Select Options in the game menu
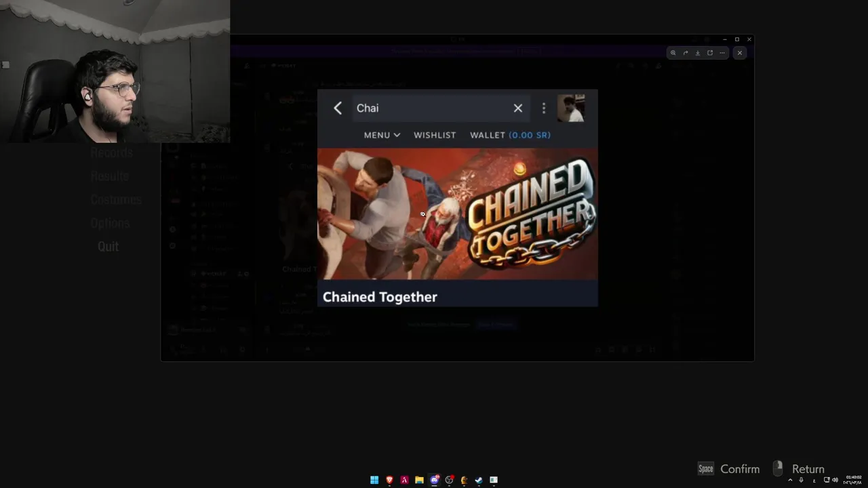868x488 pixels. coord(110,223)
